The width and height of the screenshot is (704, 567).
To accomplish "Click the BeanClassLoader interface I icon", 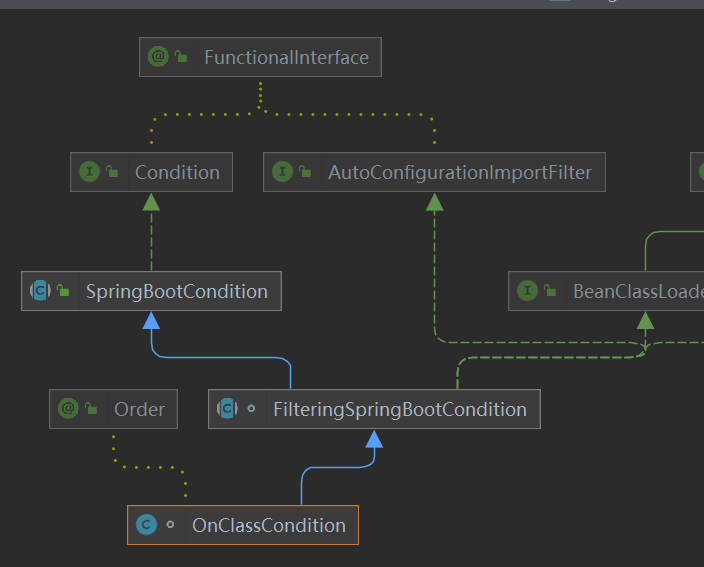I will click(528, 290).
